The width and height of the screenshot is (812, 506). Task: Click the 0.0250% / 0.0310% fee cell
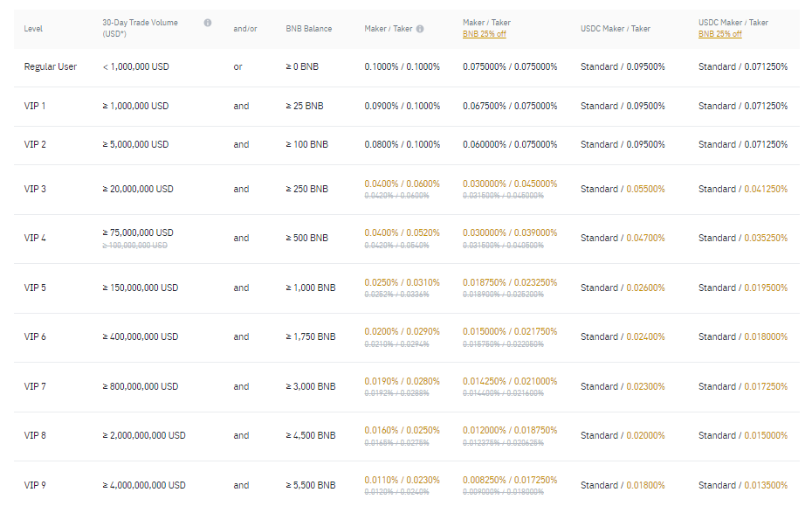coord(402,282)
